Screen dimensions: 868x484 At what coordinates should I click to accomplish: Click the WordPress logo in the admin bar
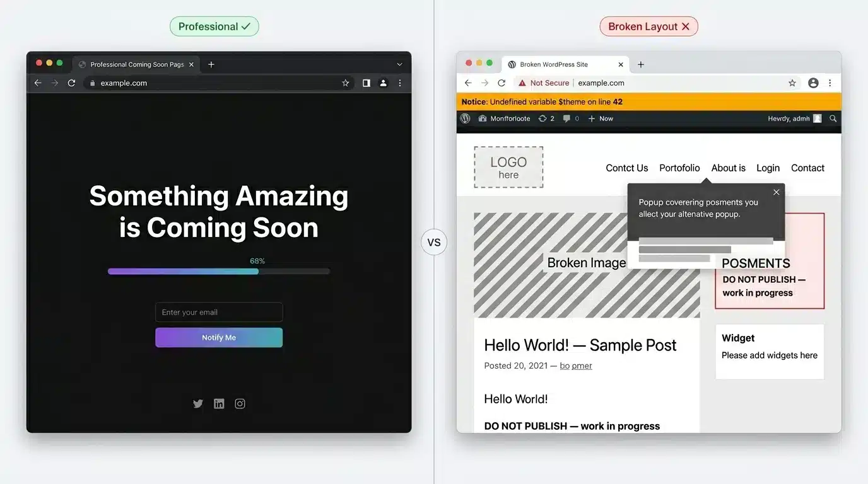pos(465,118)
